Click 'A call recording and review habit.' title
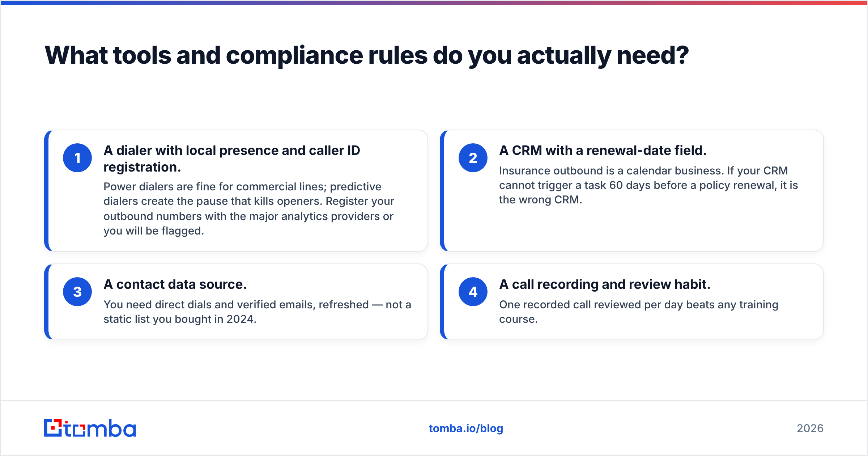Image resolution: width=868 pixels, height=456 pixels. [x=605, y=284]
